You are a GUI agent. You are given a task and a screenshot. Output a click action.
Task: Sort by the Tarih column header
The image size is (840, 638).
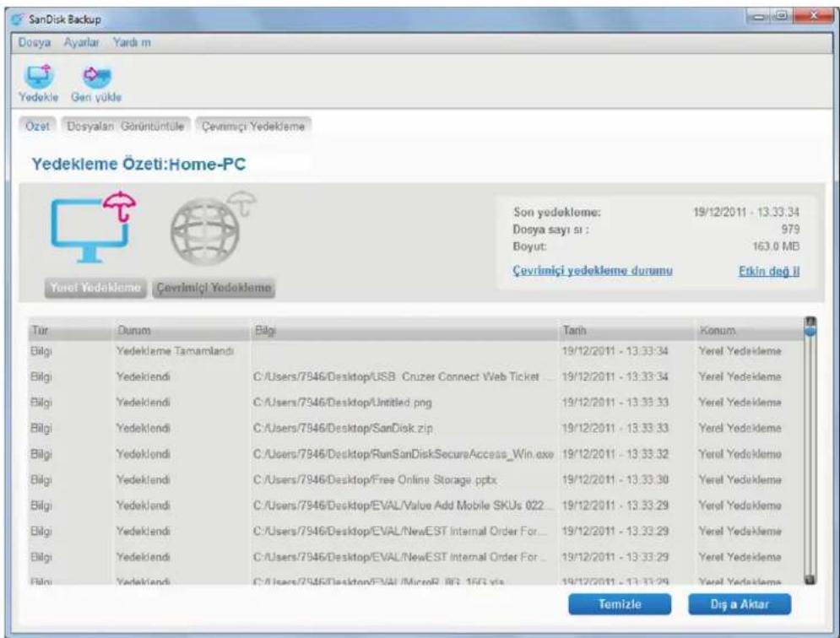626,331
